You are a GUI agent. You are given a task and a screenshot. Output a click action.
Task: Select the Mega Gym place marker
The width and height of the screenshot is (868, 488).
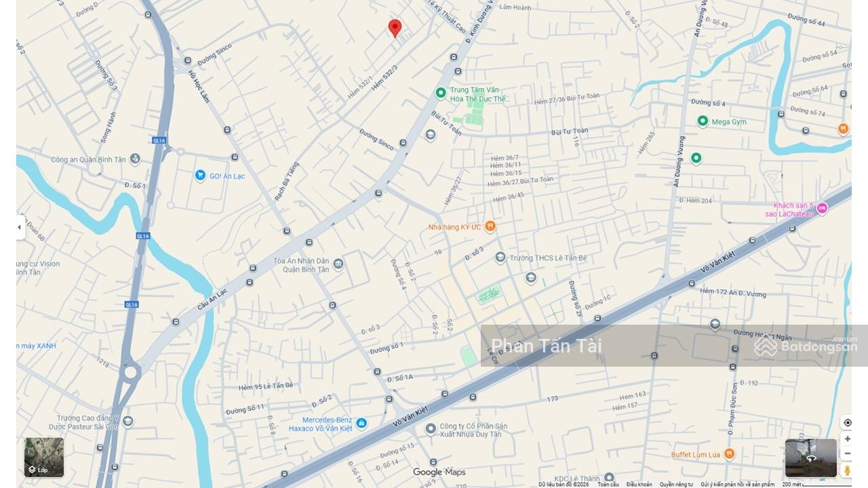(x=703, y=121)
